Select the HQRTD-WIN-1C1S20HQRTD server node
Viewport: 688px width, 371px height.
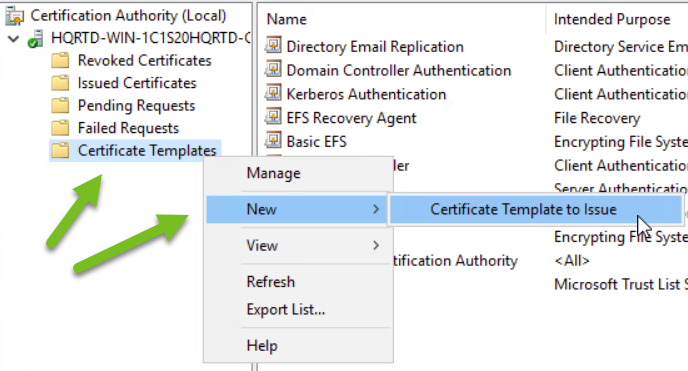tap(150, 38)
